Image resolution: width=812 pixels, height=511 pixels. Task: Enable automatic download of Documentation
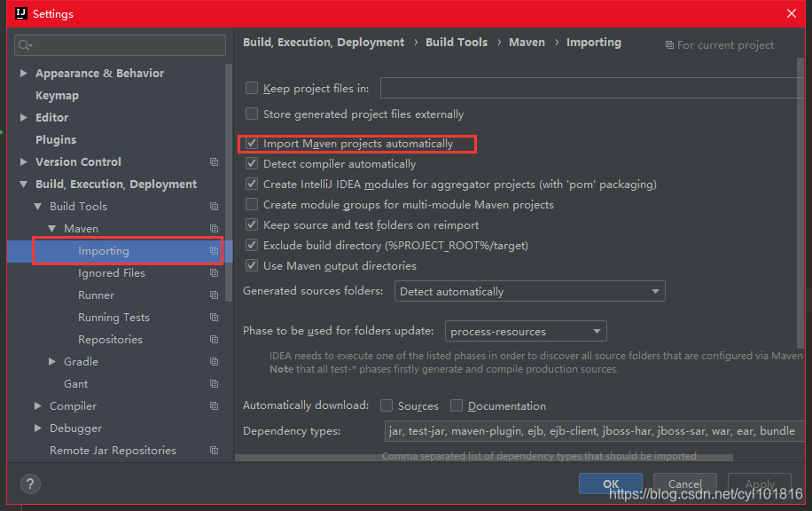click(457, 405)
